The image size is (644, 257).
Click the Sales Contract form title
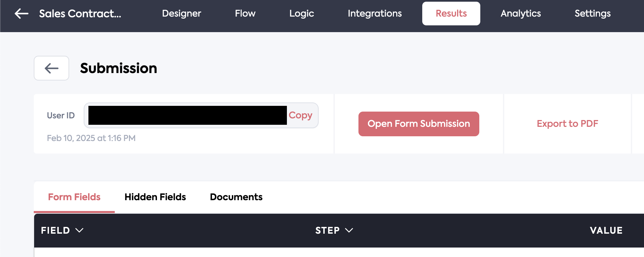click(x=80, y=14)
